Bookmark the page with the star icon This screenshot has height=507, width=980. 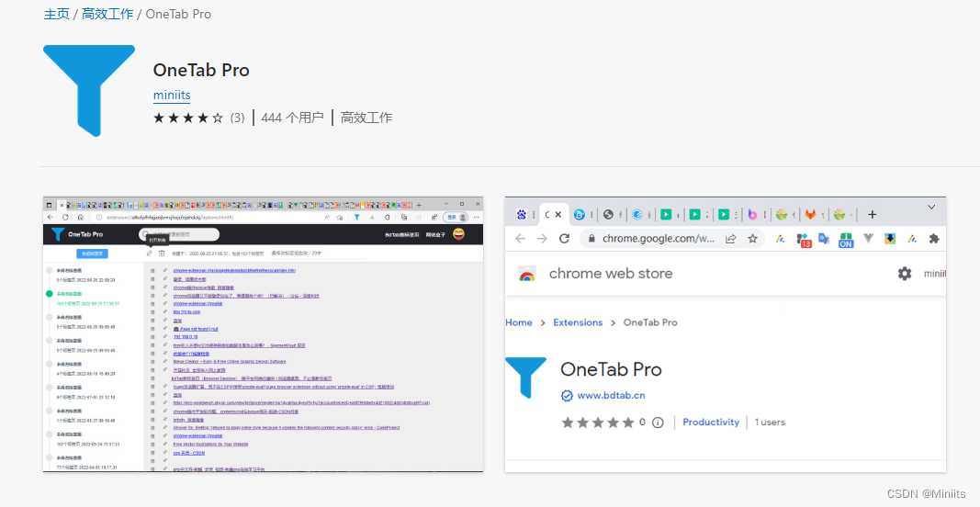(752, 238)
